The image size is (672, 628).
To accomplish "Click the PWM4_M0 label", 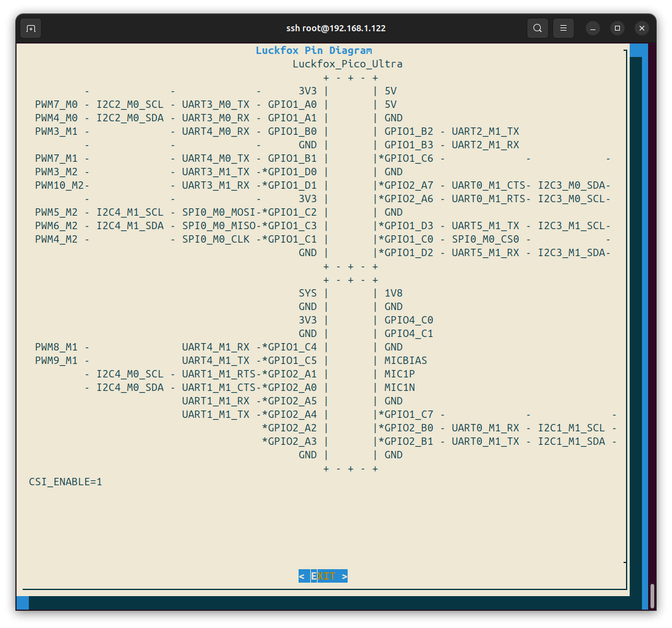I will tap(56, 118).
